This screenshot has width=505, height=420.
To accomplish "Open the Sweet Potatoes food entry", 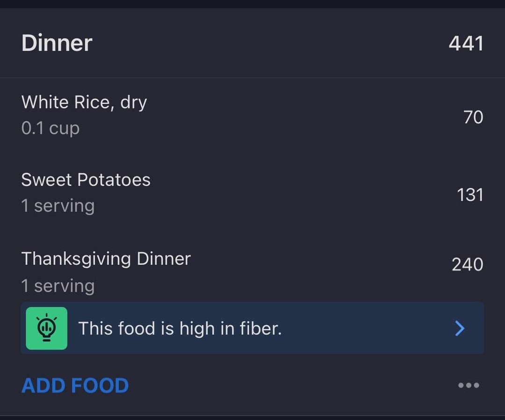I will (252, 193).
